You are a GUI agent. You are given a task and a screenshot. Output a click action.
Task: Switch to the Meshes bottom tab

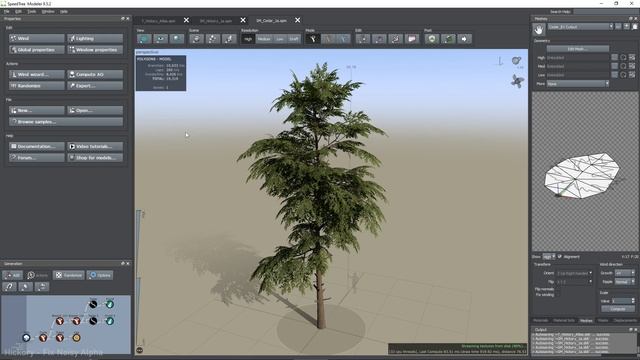[x=586, y=321]
